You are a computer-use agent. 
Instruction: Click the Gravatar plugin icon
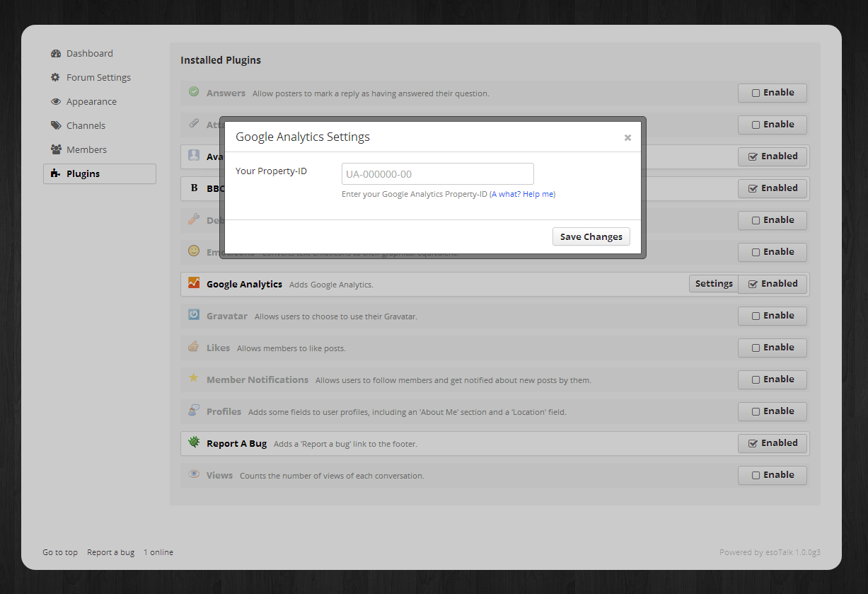click(194, 314)
